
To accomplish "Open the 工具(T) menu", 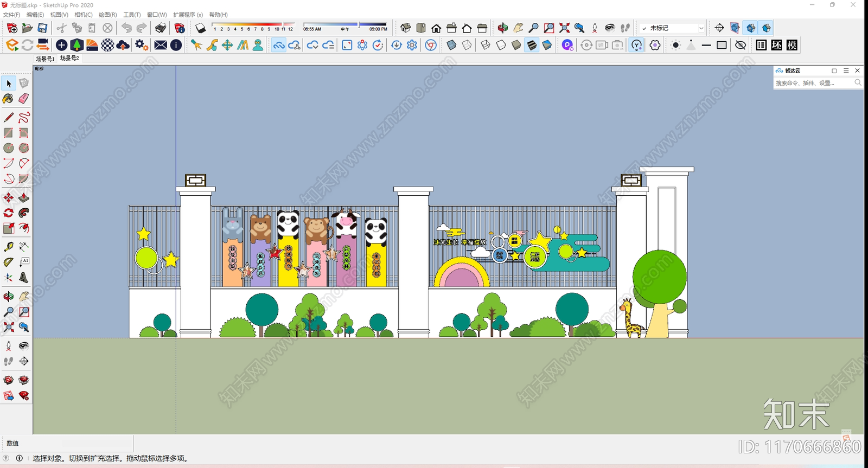I will tap(132, 15).
